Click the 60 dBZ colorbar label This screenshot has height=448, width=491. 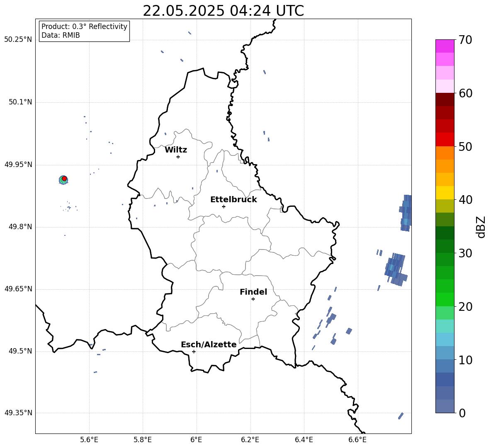coord(465,93)
